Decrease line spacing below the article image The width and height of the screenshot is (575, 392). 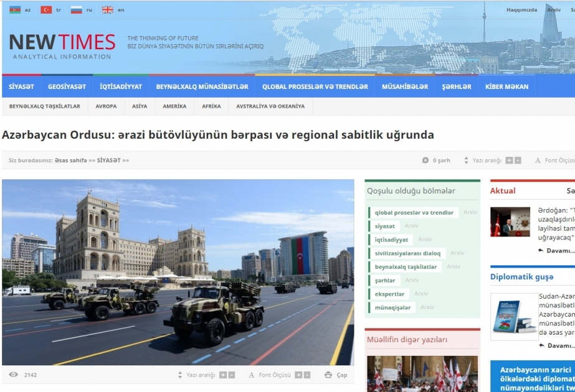(231, 375)
